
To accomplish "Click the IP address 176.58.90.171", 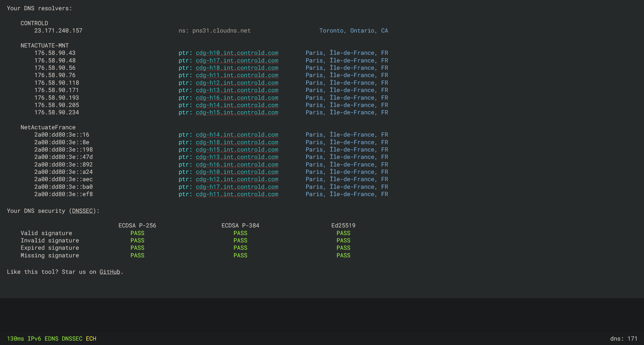I will click(x=57, y=90).
